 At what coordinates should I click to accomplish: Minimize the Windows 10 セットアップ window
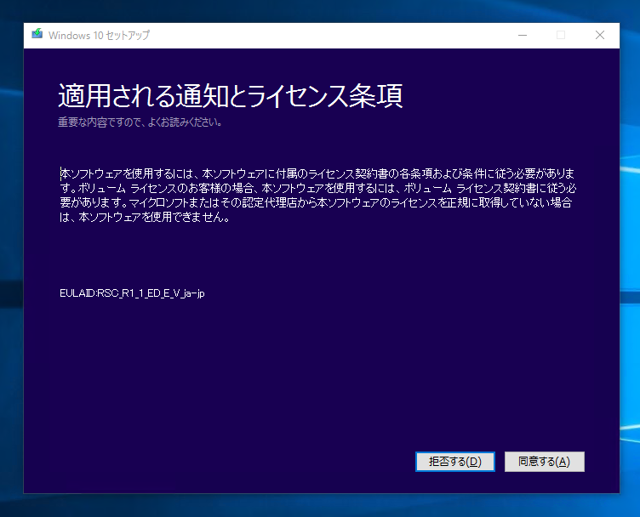pos(522,35)
